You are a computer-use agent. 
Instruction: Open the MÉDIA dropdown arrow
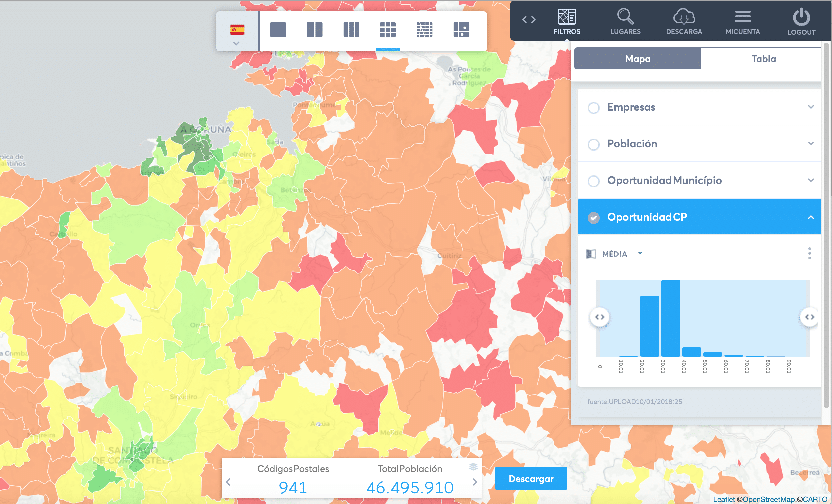(x=640, y=253)
